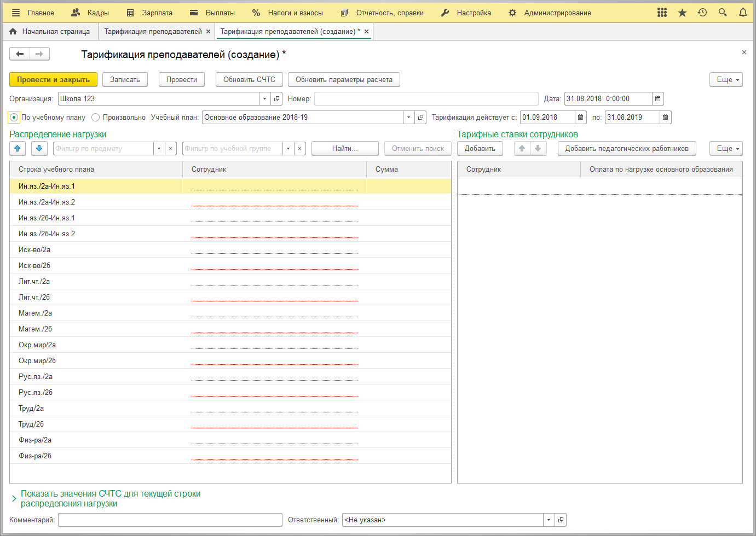Select row Матем./2а in workload table
The height and width of the screenshot is (536, 756).
click(230, 313)
